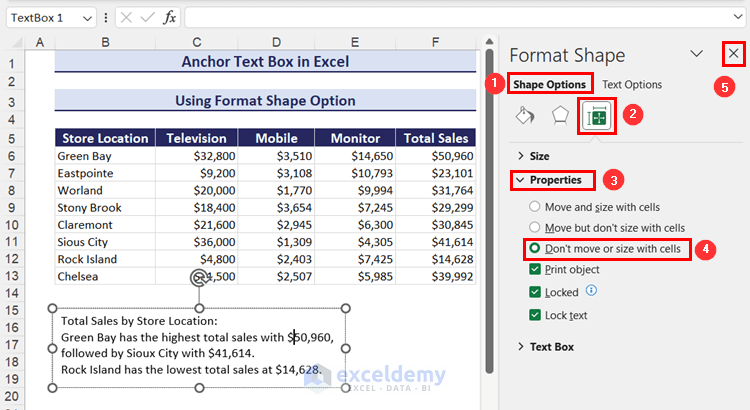Click the text box rotation handle
750x410 pixels.
199,277
